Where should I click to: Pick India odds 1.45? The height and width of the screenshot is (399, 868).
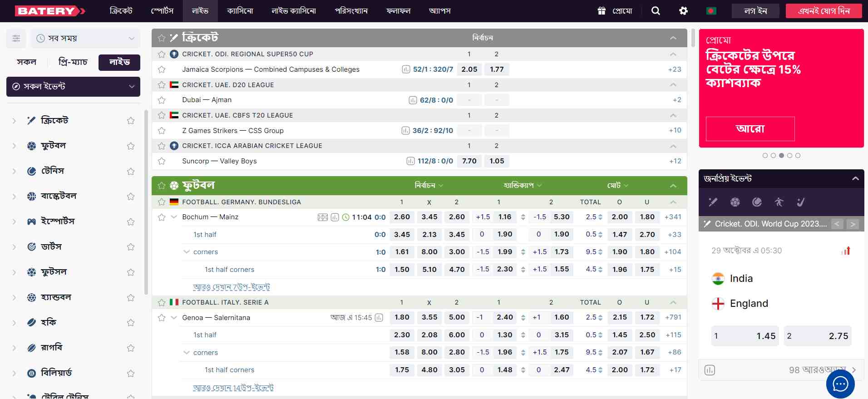pyautogui.click(x=745, y=336)
